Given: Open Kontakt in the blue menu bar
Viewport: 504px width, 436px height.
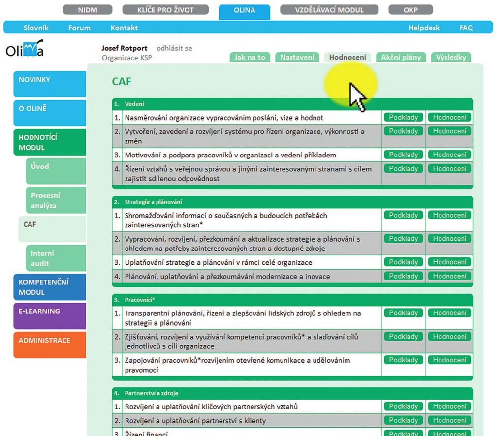Looking at the screenshot, I should click(124, 28).
